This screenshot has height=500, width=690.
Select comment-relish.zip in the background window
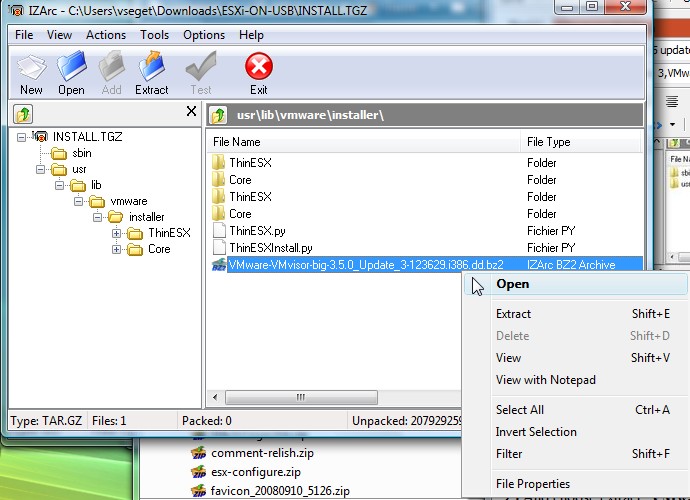(x=262, y=453)
